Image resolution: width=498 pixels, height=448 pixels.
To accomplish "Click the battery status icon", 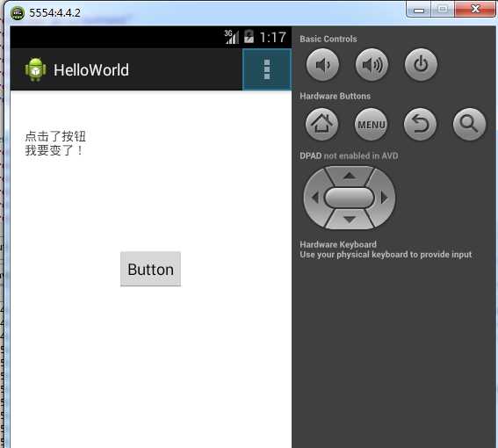I will 249,37.
